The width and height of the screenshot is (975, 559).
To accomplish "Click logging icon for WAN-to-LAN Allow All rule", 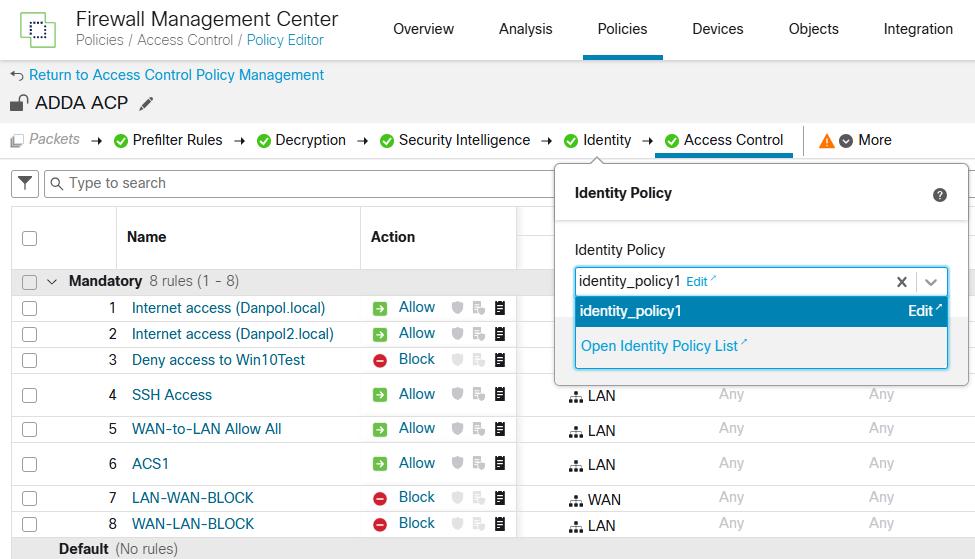I will (x=500, y=428).
